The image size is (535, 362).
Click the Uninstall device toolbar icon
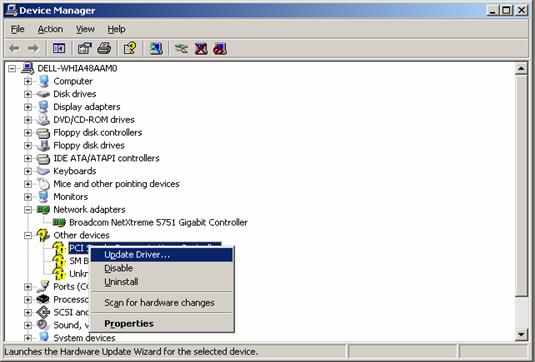(201, 48)
